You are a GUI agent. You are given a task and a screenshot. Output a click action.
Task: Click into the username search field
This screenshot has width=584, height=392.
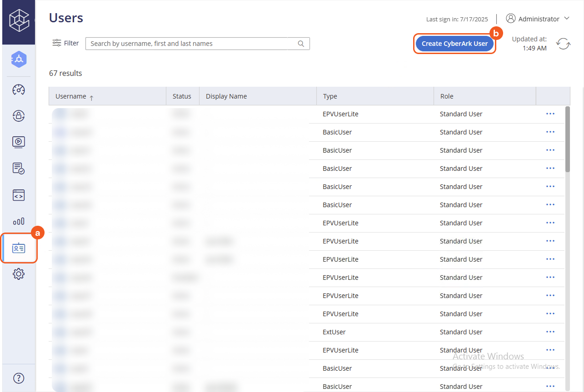click(191, 44)
